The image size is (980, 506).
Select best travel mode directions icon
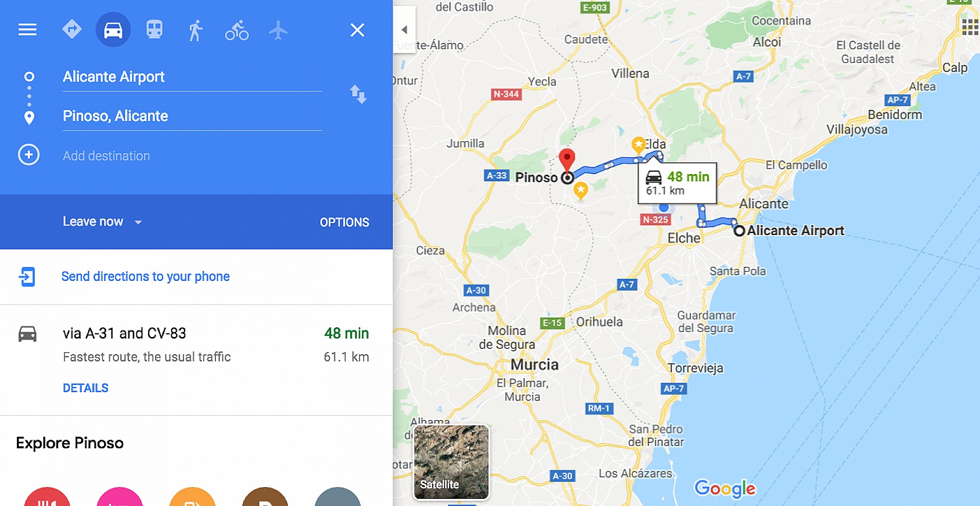point(72,30)
